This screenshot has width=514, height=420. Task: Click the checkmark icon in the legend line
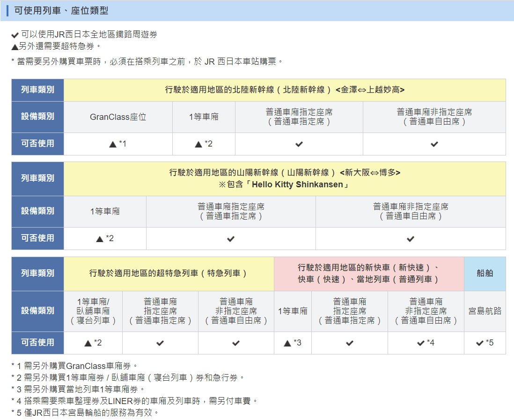15,35
